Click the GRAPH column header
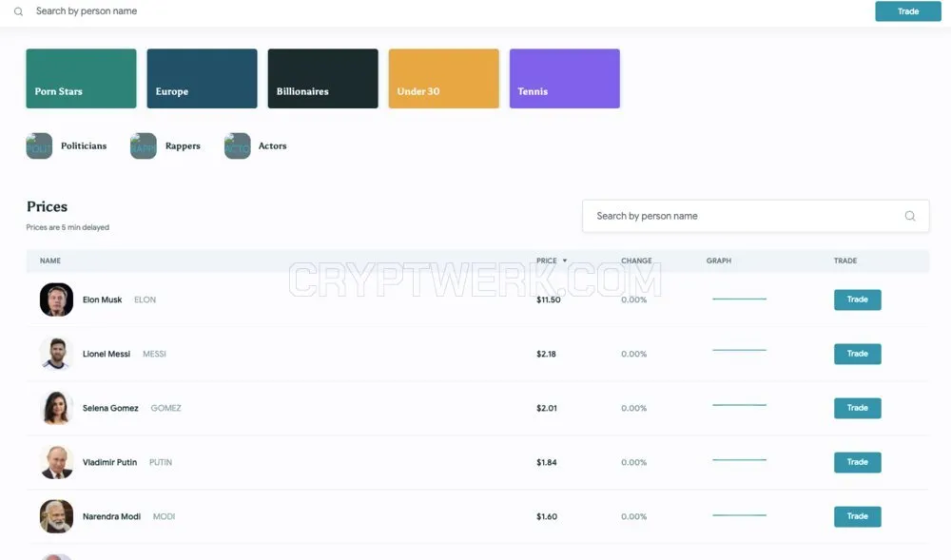The width and height of the screenshot is (951, 560). [x=719, y=261]
